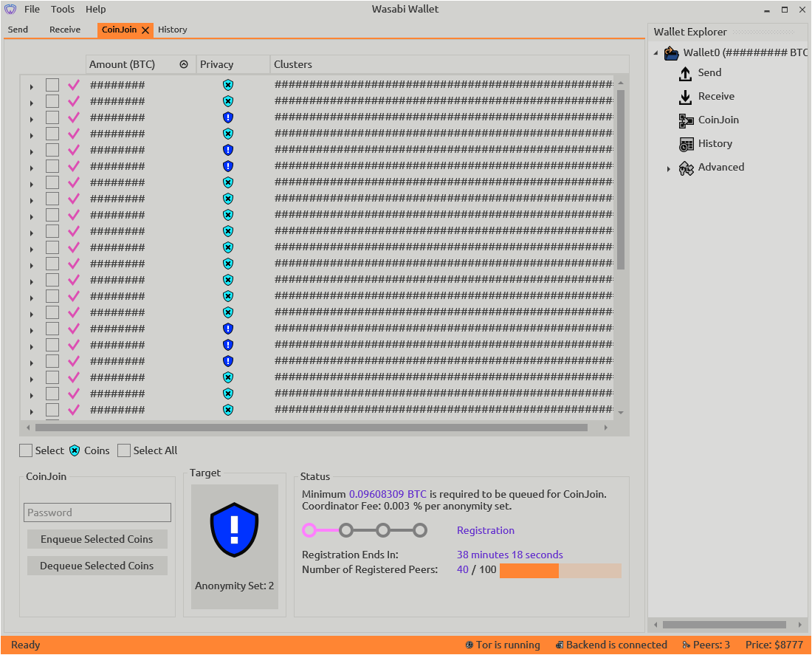Expand the last visible coin row
Screen dimensions: 812x655
(32, 412)
